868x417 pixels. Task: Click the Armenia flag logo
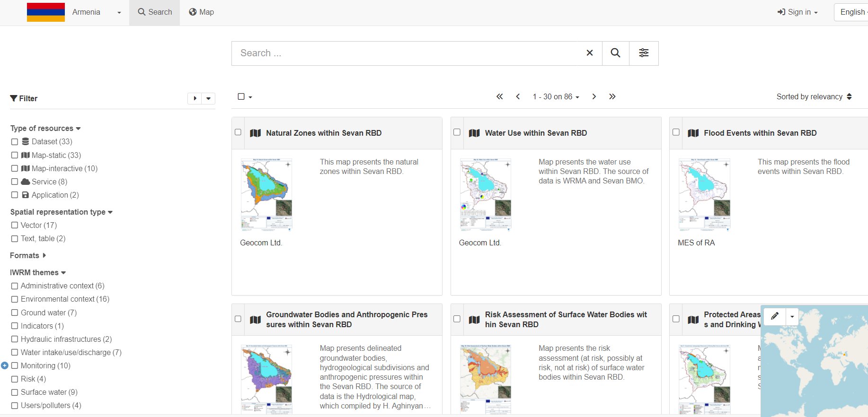46,12
